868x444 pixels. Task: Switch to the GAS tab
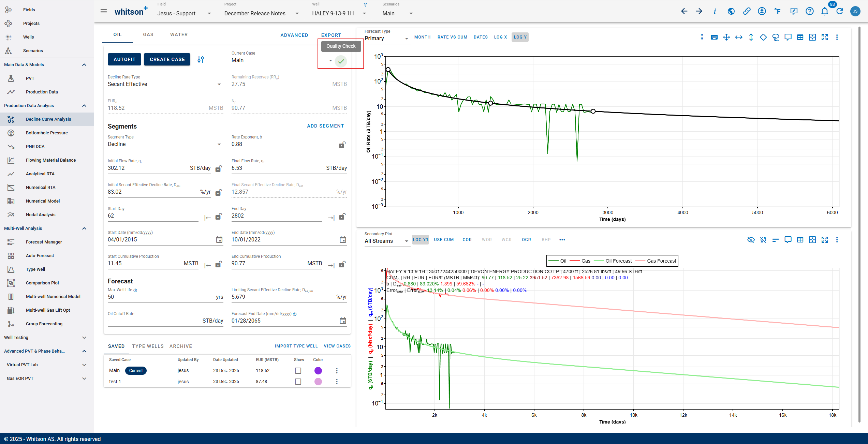[148, 34]
